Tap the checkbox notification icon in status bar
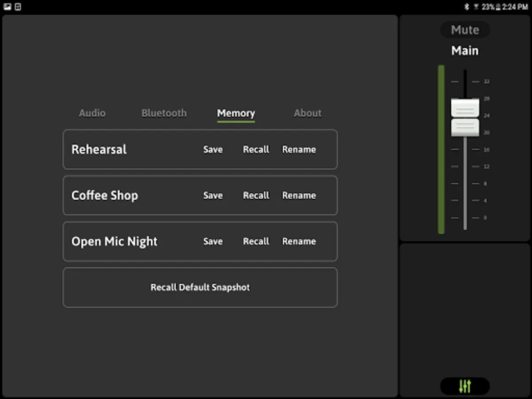Image resolution: width=532 pixels, height=399 pixels. 18,7
